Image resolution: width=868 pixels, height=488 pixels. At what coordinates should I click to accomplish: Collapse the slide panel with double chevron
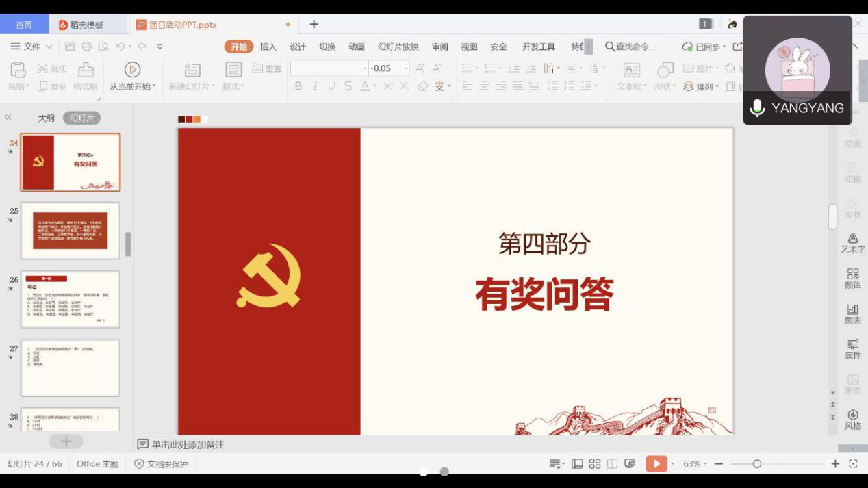point(8,118)
